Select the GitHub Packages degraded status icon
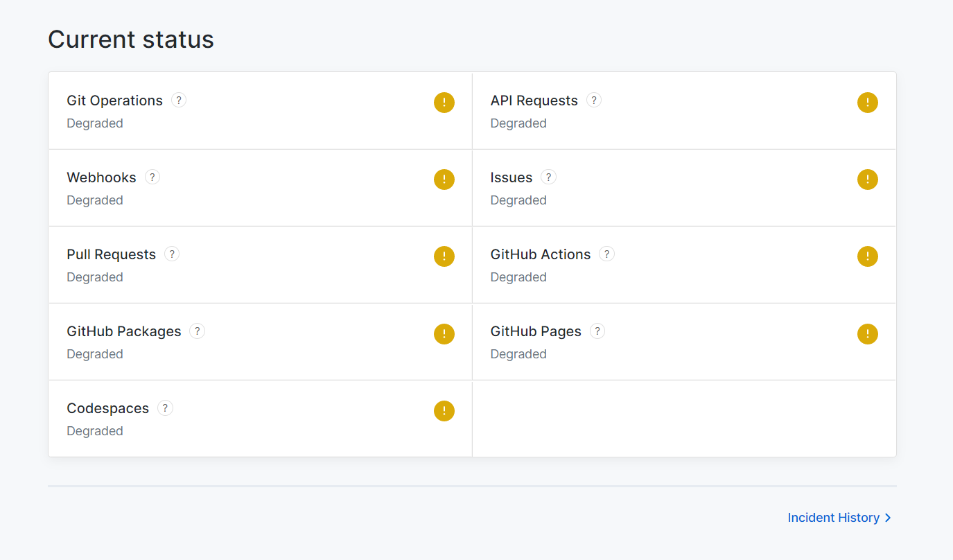Screen dimensions: 953x560 click(x=444, y=334)
